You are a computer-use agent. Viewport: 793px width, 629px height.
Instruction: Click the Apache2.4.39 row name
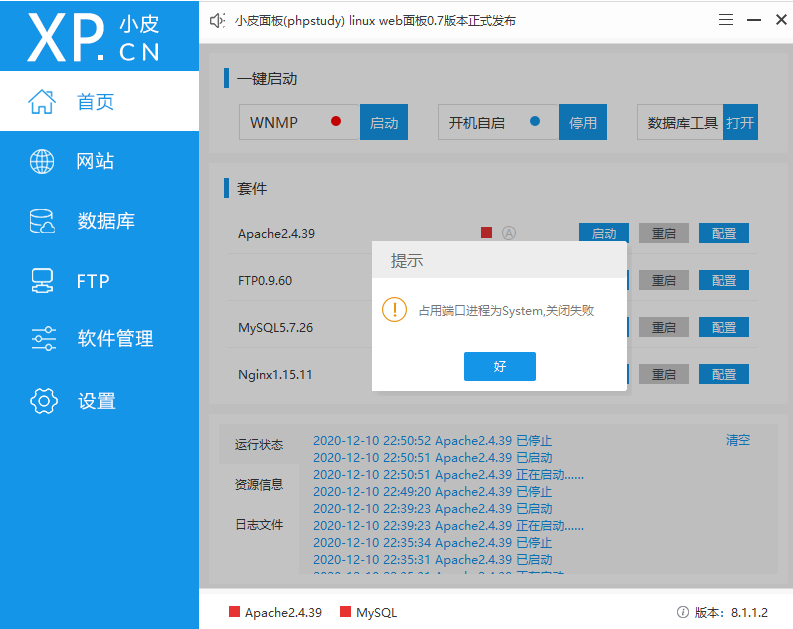tap(276, 234)
